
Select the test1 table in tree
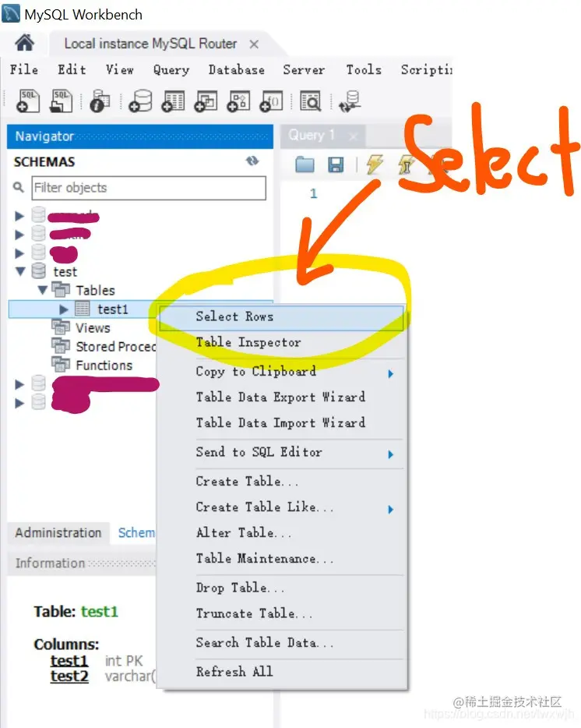pyautogui.click(x=112, y=309)
